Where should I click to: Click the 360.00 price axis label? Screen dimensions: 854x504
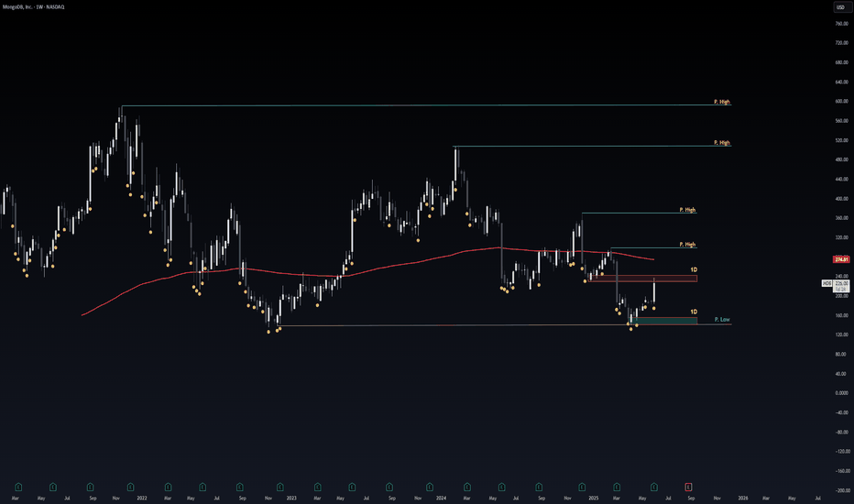841,218
